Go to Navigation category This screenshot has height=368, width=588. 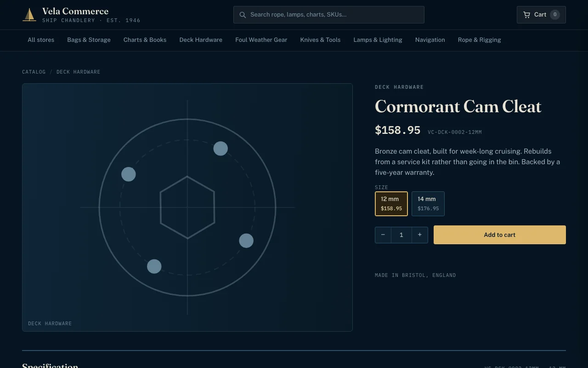(430, 40)
